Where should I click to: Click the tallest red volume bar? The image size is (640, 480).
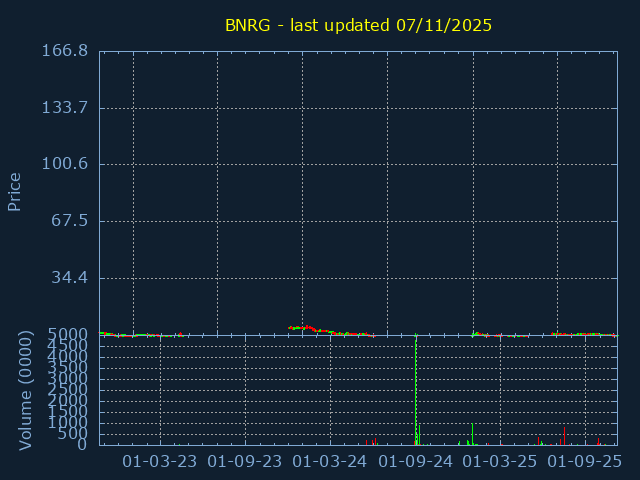click(x=564, y=436)
